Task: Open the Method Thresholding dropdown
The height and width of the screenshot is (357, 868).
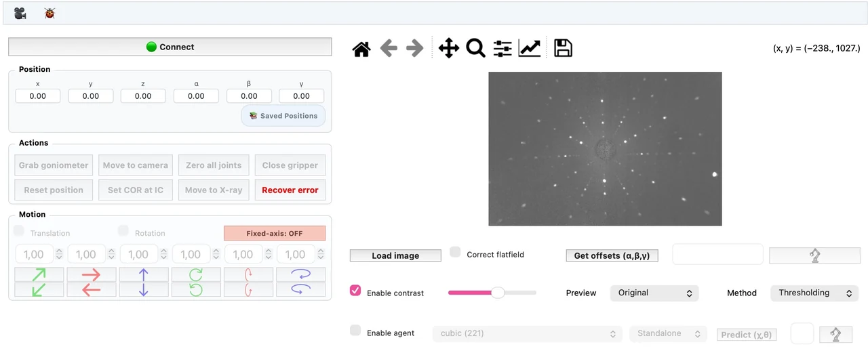Action: 814,293
